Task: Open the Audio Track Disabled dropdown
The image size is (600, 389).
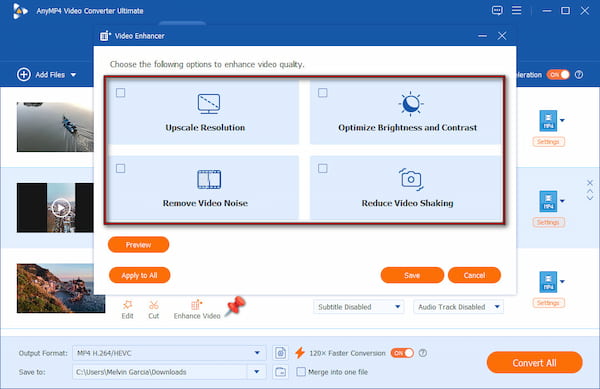Action: click(x=458, y=307)
